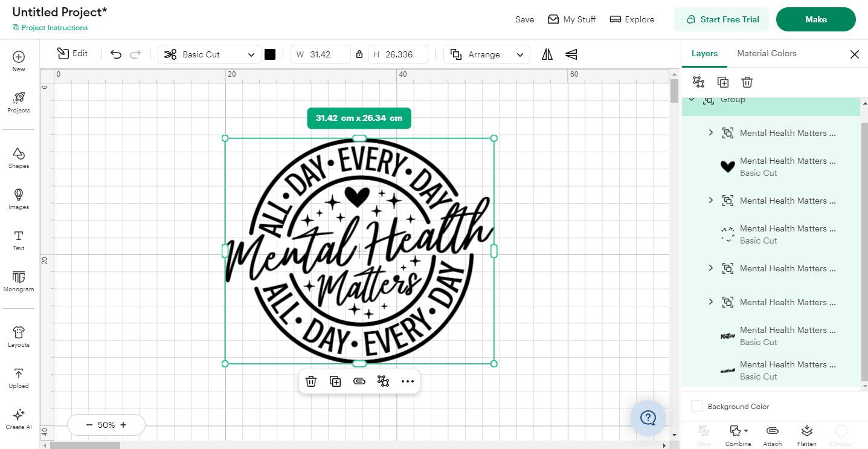868x449 pixels.
Task: Open the black color swatch in toolbar
Action: point(270,54)
